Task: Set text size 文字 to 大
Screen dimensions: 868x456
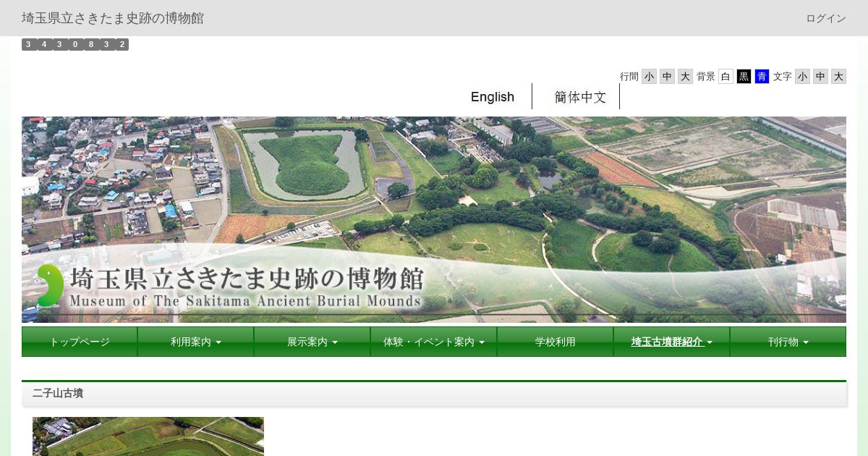Action: point(838,77)
